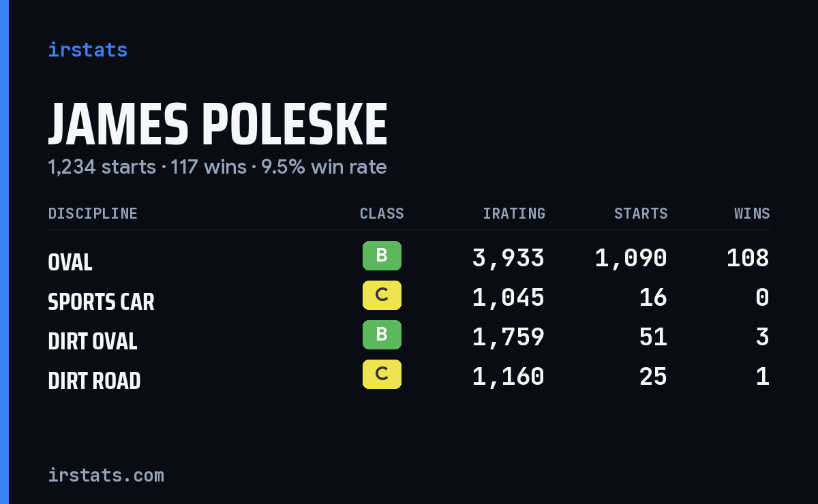Select the DIRT OVAL discipline row label

(x=93, y=341)
